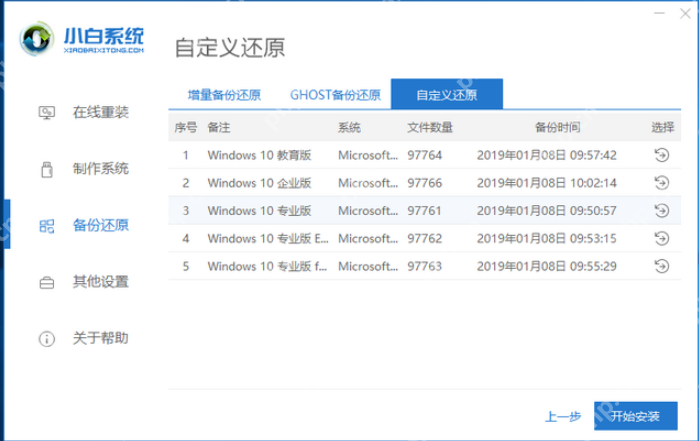The width and height of the screenshot is (699, 441).
Task: Click the 备份时间 column header
Action: click(557, 128)
